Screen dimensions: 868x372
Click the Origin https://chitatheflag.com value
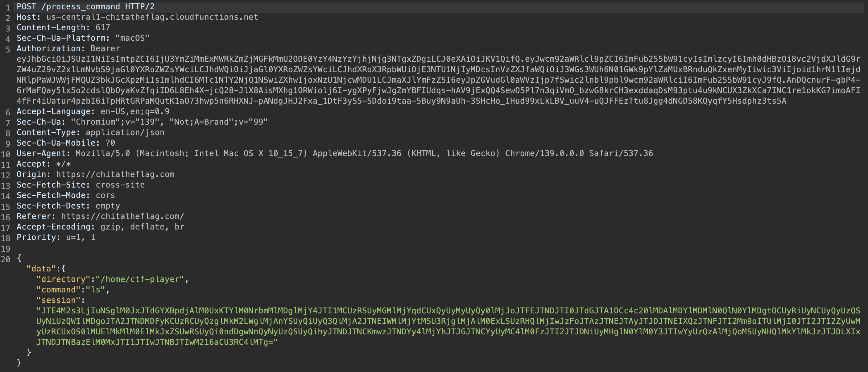[x=115, y=174]
